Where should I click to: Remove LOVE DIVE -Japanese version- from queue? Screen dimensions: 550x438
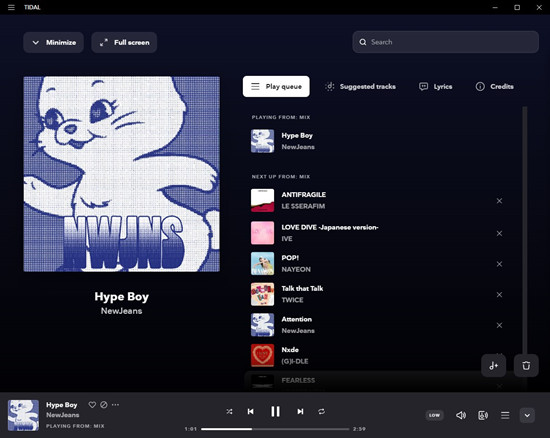[x=499, y=233]
